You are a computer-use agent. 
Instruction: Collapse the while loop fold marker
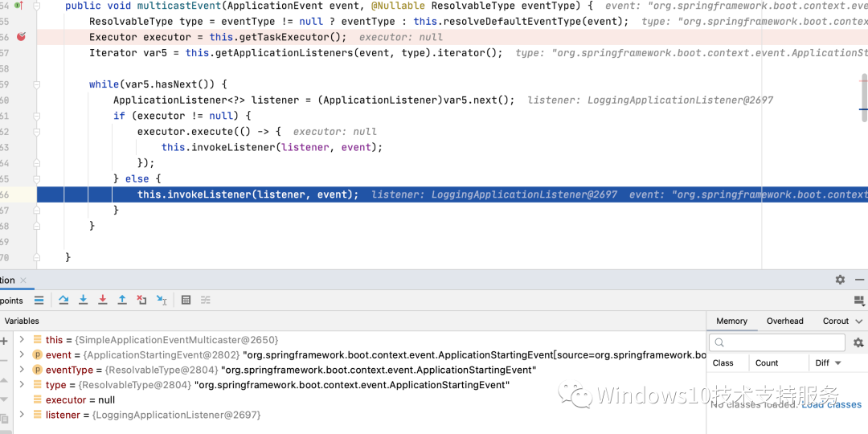(36, 84)
